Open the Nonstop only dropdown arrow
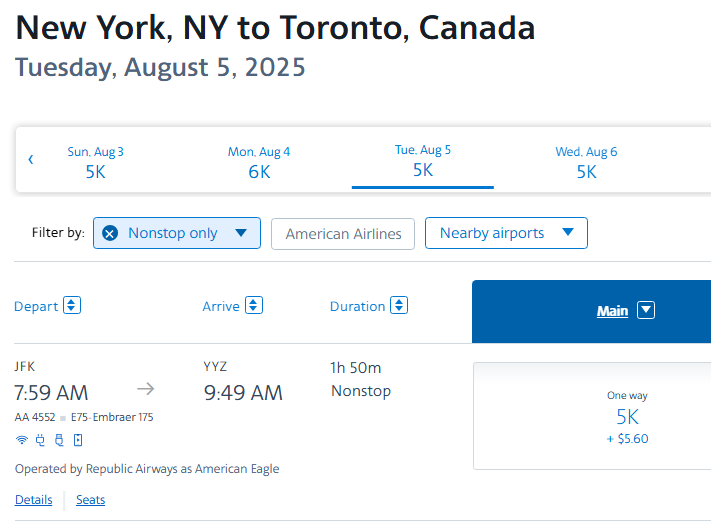The width and height of the screenshot is (711, 522). pos(241,233)
